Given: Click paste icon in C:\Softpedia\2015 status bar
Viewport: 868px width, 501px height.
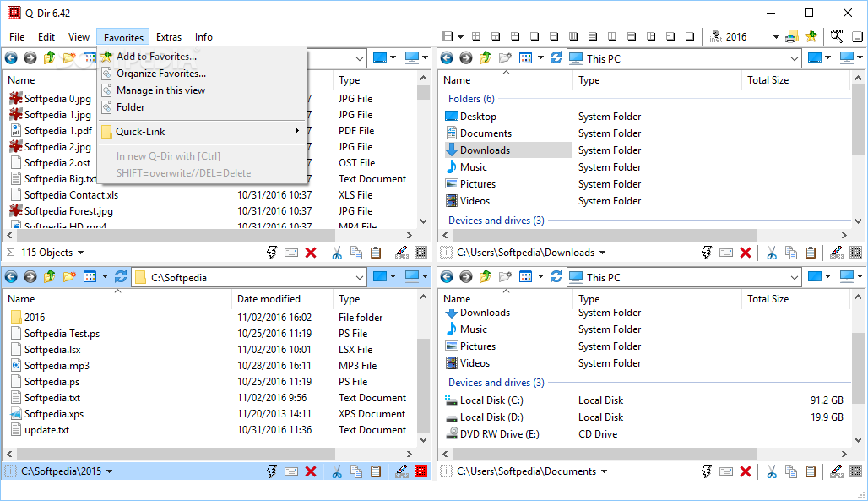Looking at the screenshot, I should [x=376, y=471].
